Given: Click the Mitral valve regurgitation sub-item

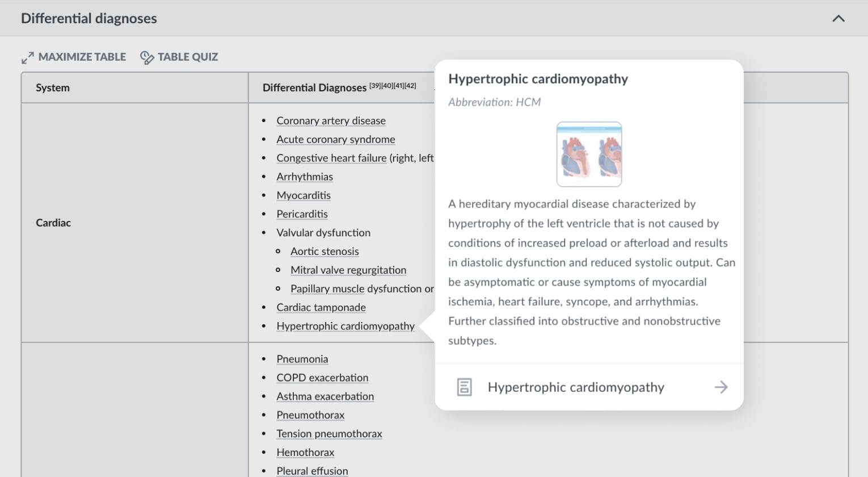Looking at the screenshot, I should point(348,270).
